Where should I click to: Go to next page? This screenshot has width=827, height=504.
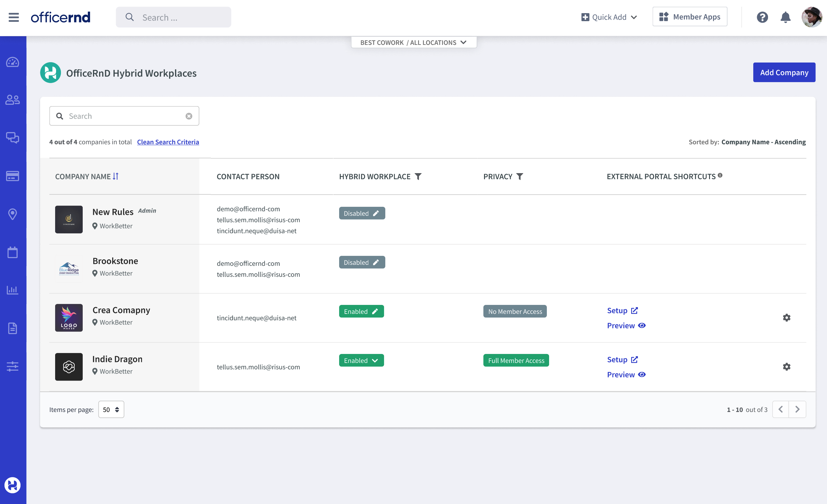tap(798, 410)
